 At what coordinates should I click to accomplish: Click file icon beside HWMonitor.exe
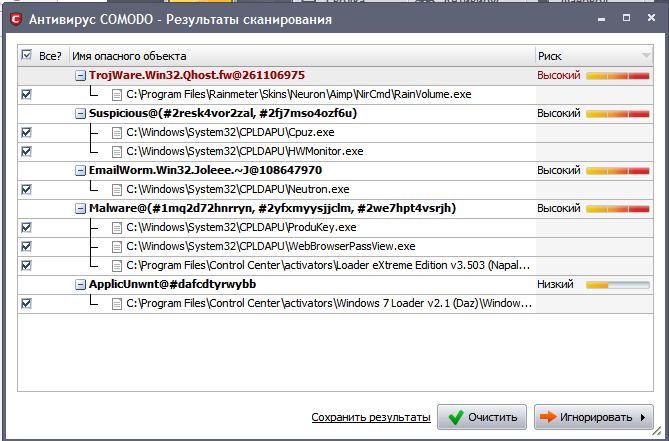(117, 151)
